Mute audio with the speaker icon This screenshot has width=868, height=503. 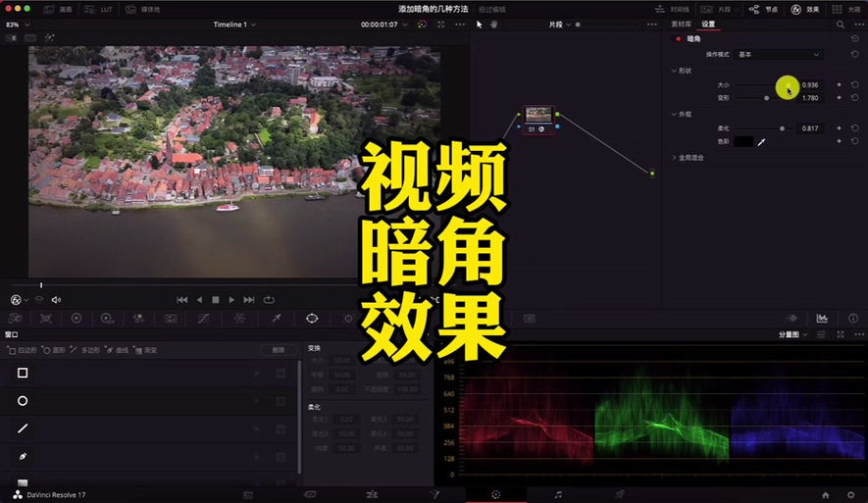pos(56,300)
